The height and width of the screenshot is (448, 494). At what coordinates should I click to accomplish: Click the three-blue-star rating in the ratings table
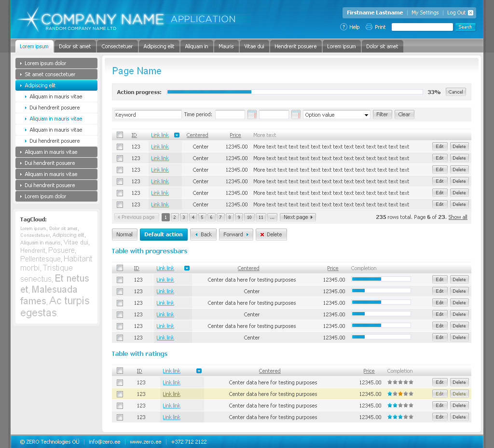coord(400,417)
